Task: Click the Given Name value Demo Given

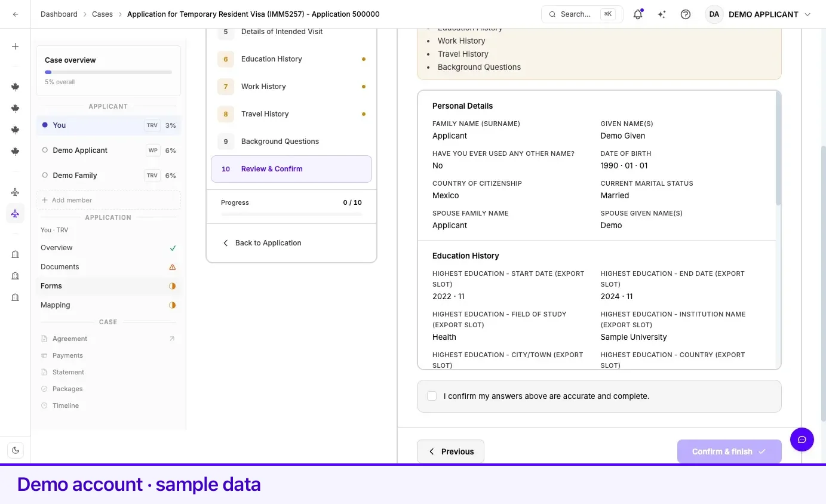Action: (623, 136)
